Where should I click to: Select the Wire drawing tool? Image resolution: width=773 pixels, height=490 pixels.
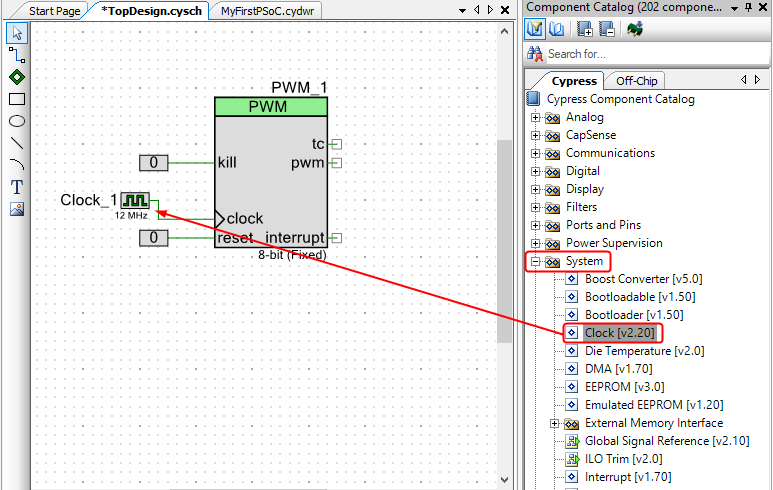(x=17, y=54)
